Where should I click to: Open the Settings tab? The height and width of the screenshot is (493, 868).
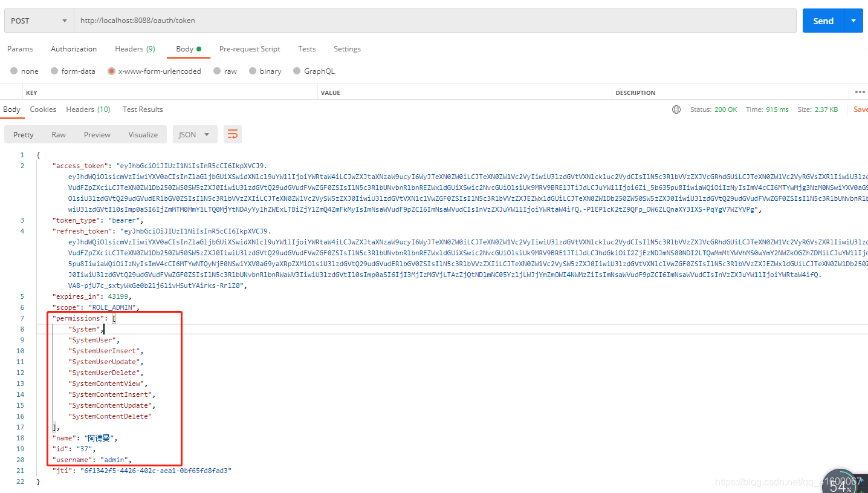(347, 49)
